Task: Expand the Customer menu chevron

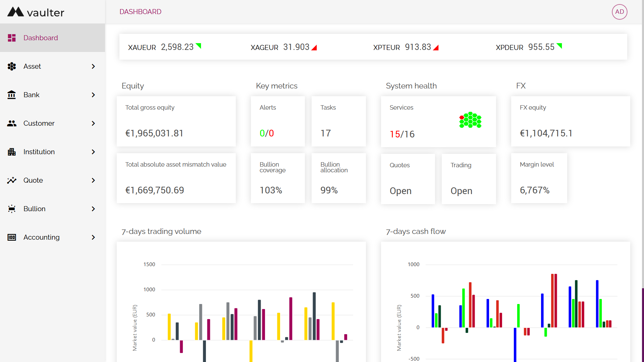Action: click(93, 123)
